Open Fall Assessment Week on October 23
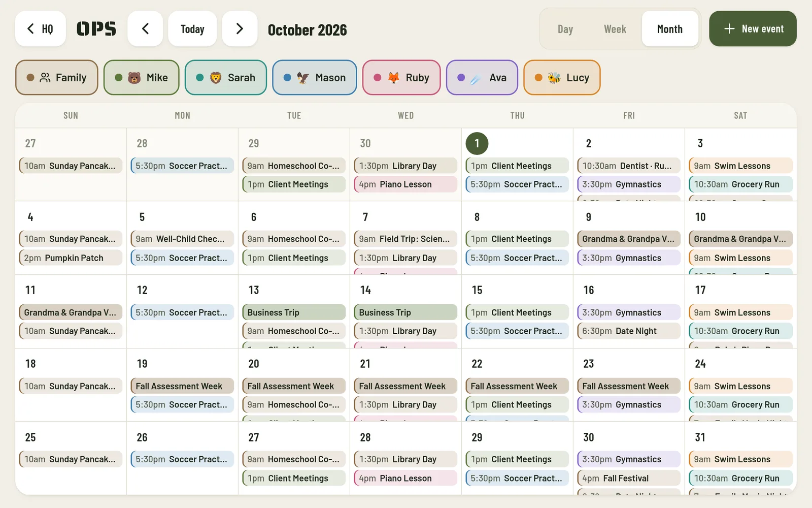812x508 pixels. [629, 386]
